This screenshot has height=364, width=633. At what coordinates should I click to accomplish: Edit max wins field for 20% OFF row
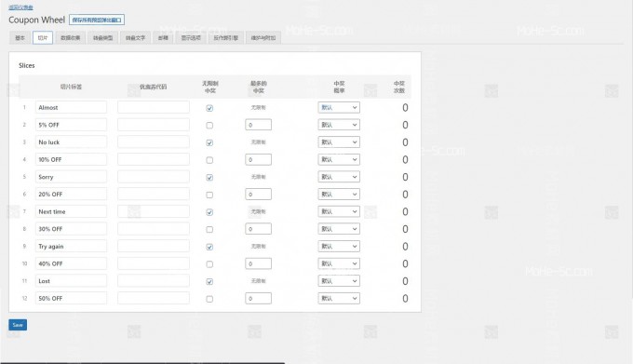tap(259, 195)
